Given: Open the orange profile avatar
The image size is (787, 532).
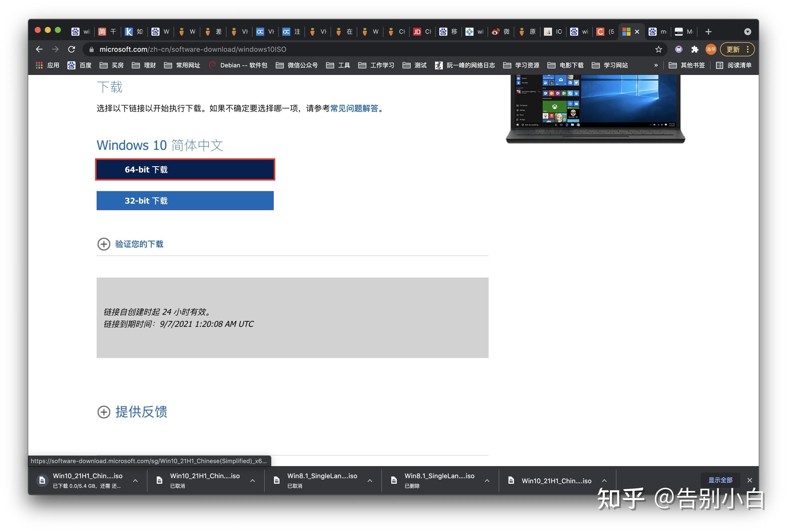Looking at the screenshot, I should tap(711, 50).
